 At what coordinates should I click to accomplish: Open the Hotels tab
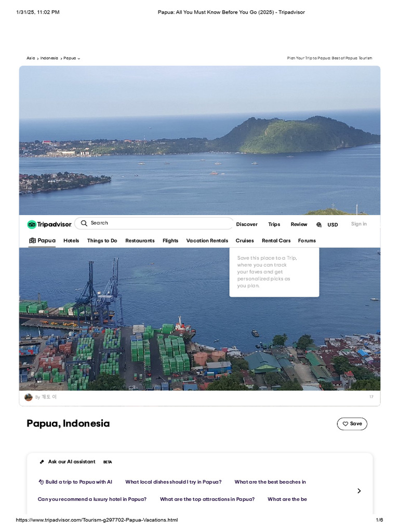[x=71, y=241]
